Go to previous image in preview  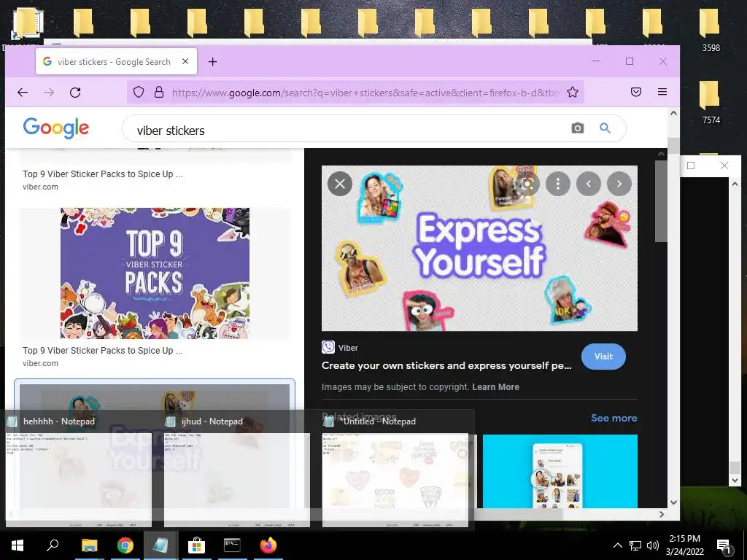pyautogui.click(x=589, y=184)
